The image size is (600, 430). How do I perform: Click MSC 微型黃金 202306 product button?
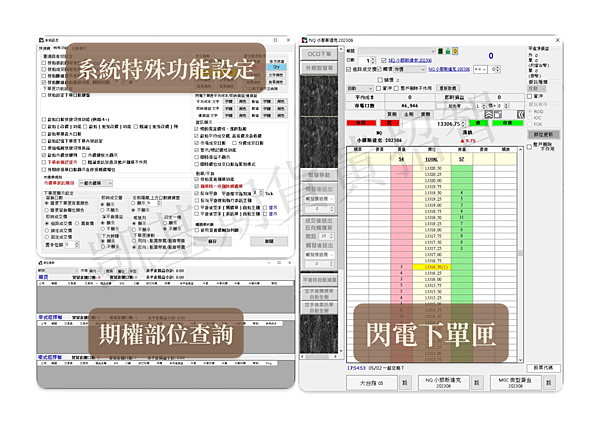(515, 383)
